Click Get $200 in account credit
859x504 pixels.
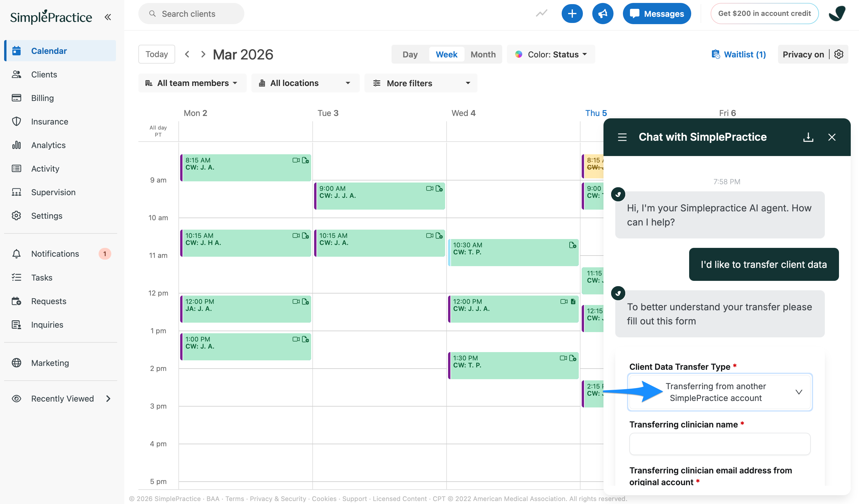pos(765,14)
